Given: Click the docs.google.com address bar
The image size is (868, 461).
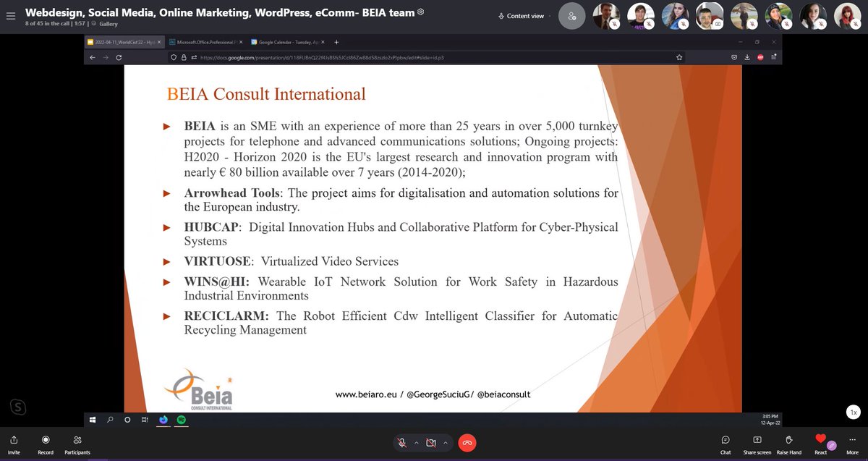Looking at the screenshot, I should point(427,57).
